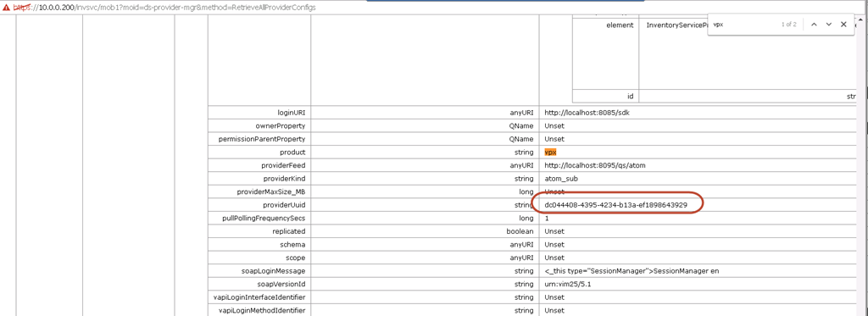Image resolution: width=868 pixels, height=316 pixels.
Task: Click the providerKind property label
Action: [285, 178]
